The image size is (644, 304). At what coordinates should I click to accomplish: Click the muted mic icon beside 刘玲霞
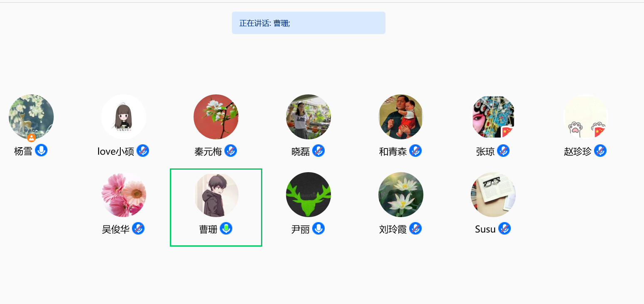pyautogui.click(x=415, y=228)
